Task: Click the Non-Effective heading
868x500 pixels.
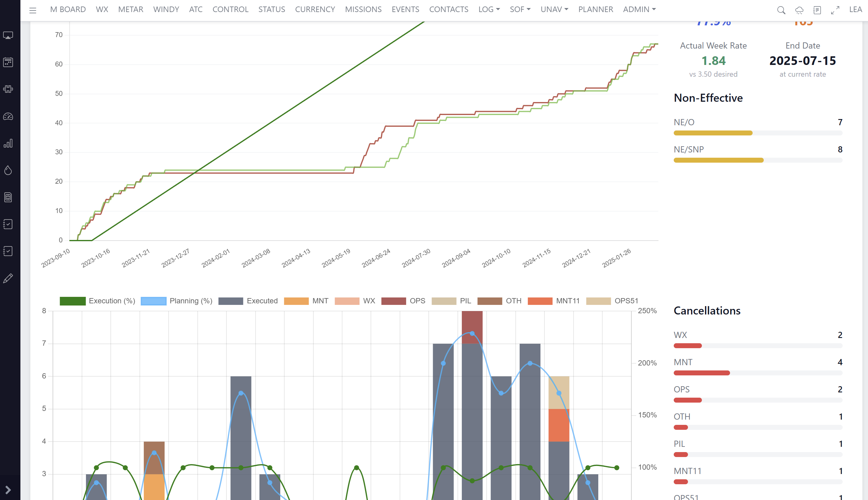Action: click(708, 98)
